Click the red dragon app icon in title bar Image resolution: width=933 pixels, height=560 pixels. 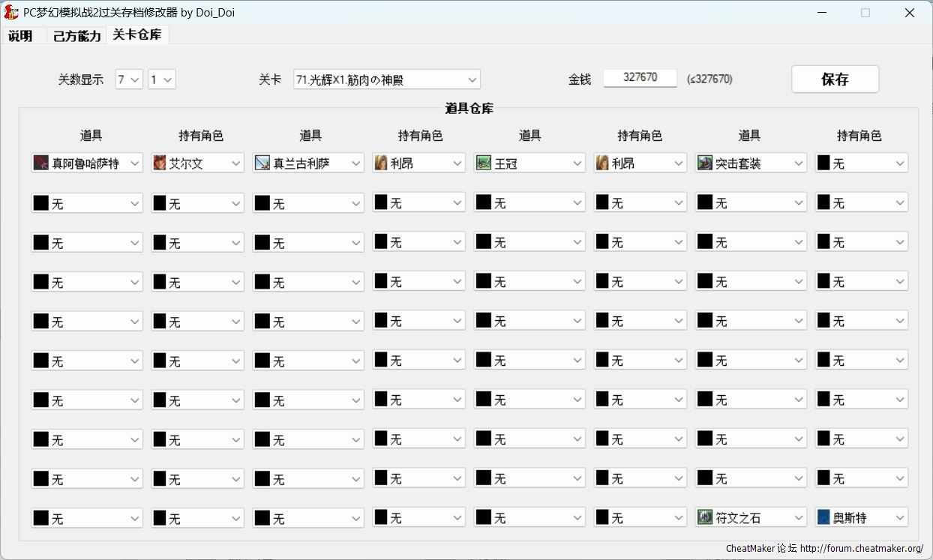[11, 12]
